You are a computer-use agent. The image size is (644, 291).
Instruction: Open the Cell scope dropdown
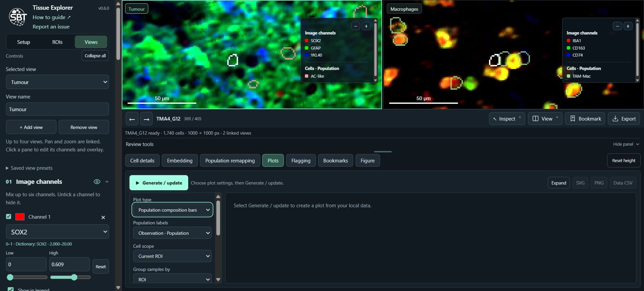pos(172,256)
